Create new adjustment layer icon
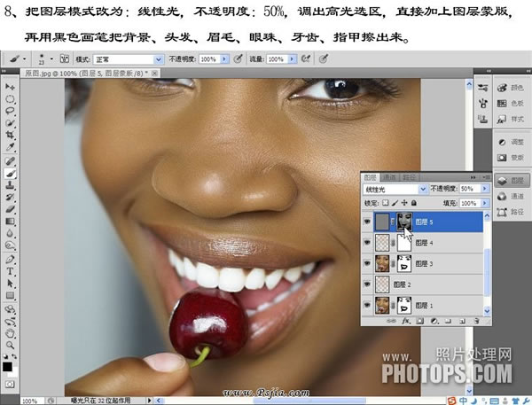Image resolution: width=532 pixels, height=405 pixels. (x=434, y=321)
